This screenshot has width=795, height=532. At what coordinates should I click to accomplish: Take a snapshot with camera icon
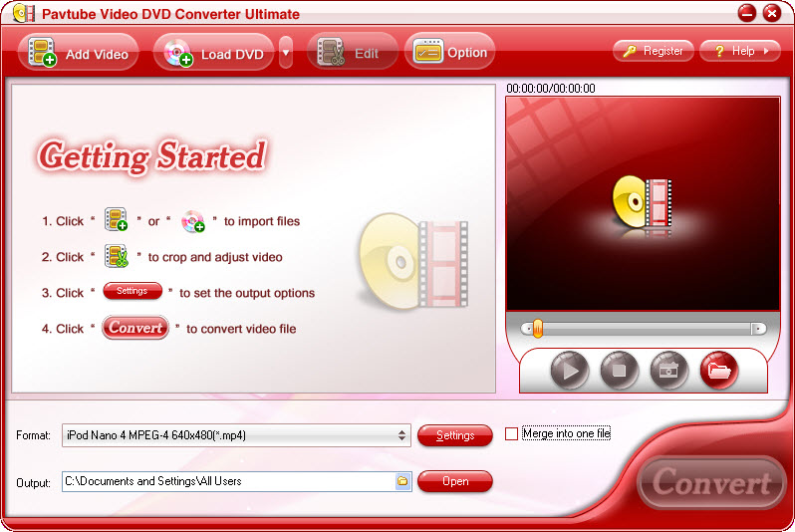(668, 371)
